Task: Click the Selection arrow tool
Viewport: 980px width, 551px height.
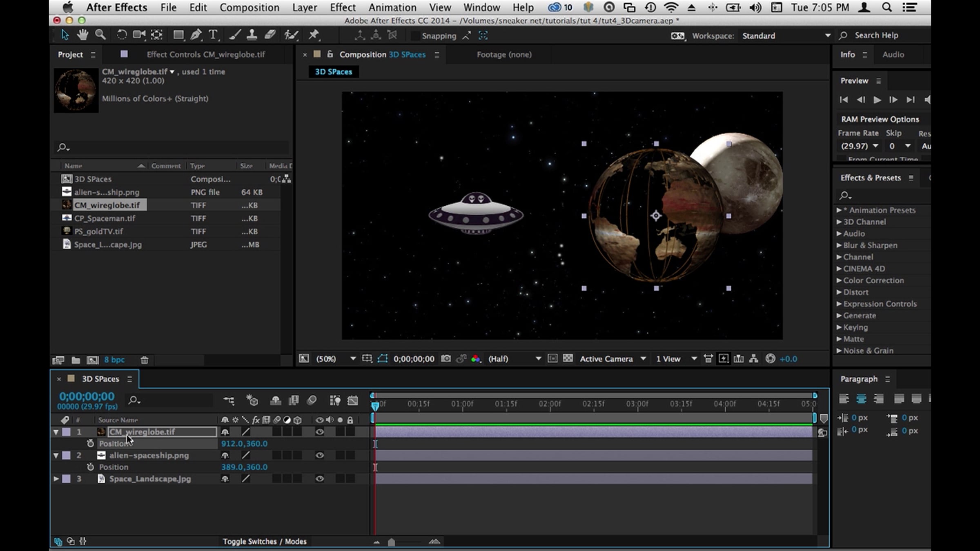Action: [65, 35]
